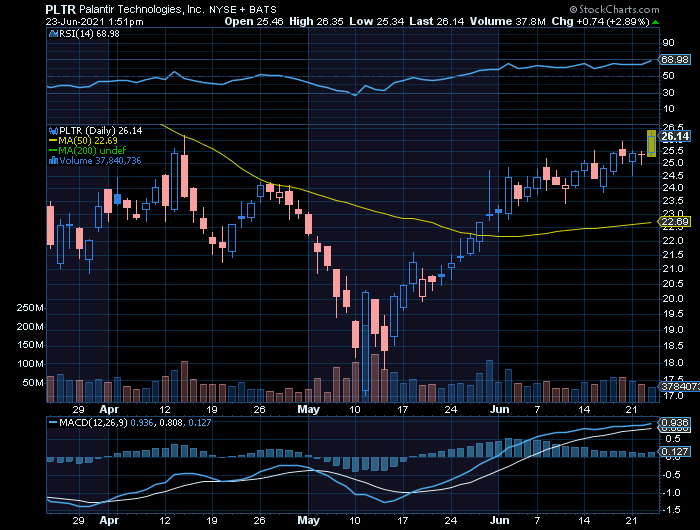The height and width of the screenshot is (530, 700).
Task: Click the High 26.35 value
Action: pyautogui.click(x=316, y=21)
